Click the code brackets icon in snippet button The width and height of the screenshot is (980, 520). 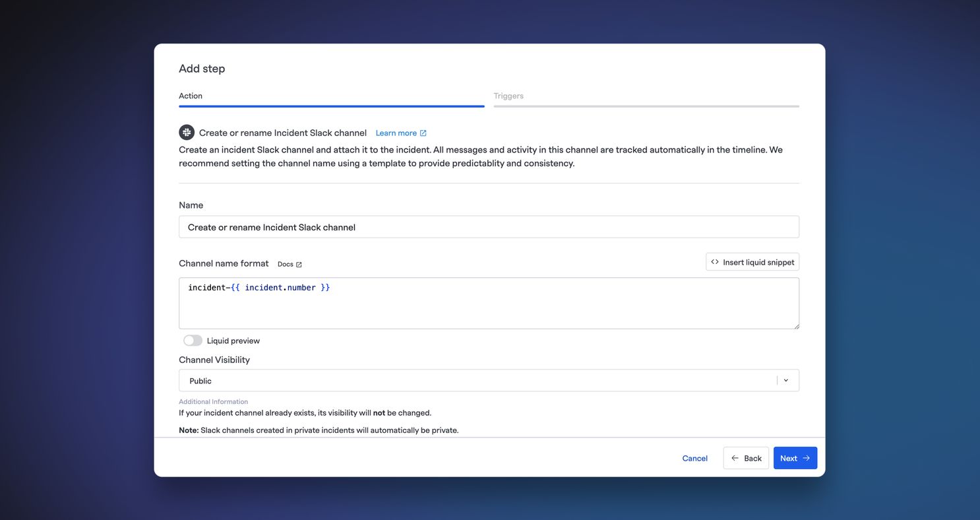[715, 262]
